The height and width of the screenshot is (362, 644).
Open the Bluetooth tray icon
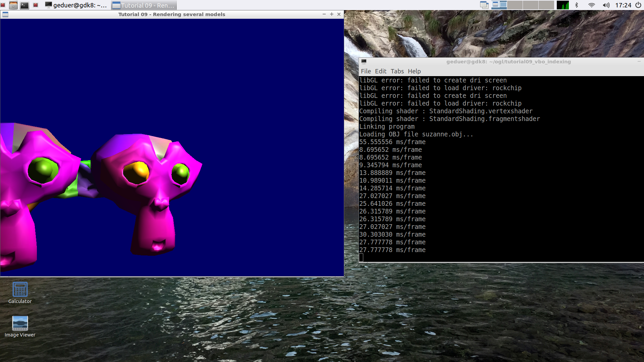577,5
